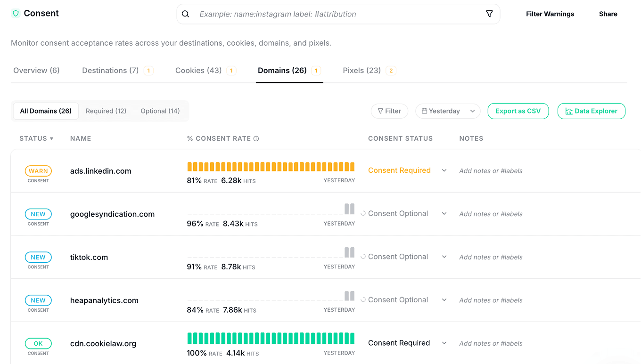Click the notes field for heapanalytics.com
This screenshot has height=364, width=641.
tap(491, 300)
